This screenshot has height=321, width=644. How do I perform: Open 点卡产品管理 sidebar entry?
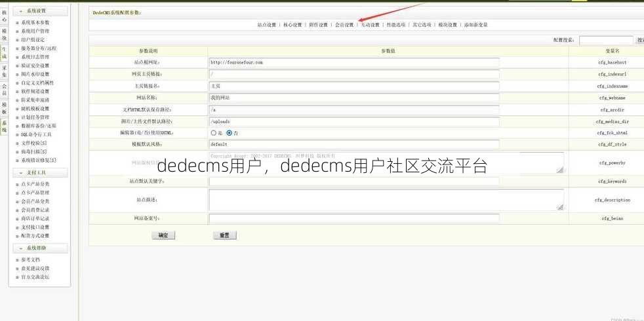pyautogui.click(x=35, y=193)
